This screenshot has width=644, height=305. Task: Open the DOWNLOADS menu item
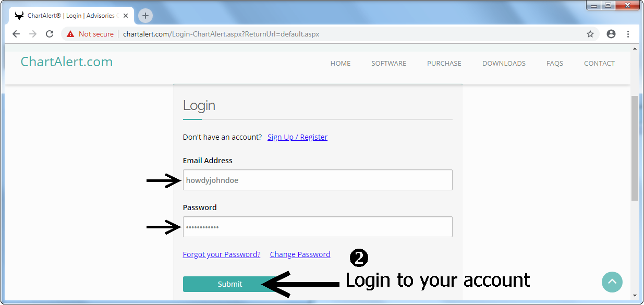(x=504, y=64)
